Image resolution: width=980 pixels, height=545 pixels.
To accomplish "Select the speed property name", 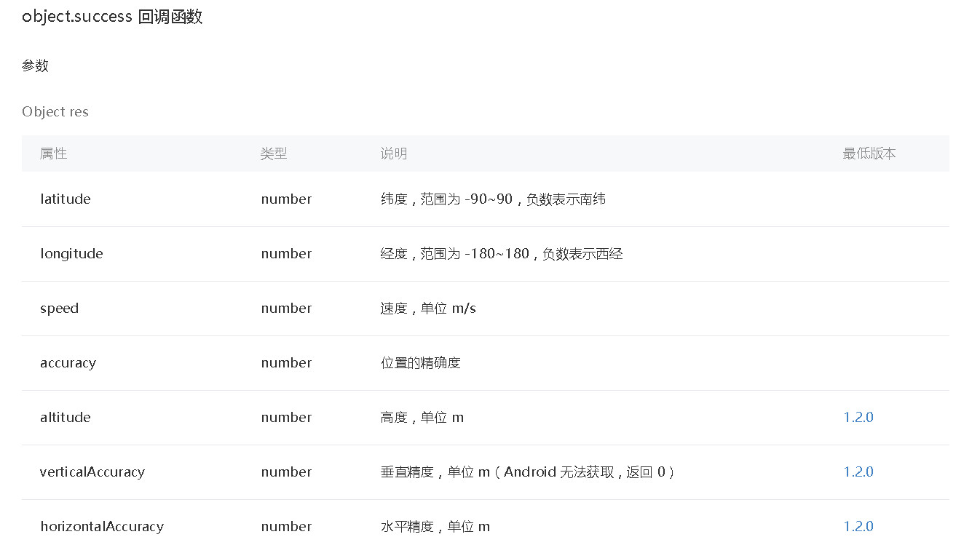I will 59,308.
